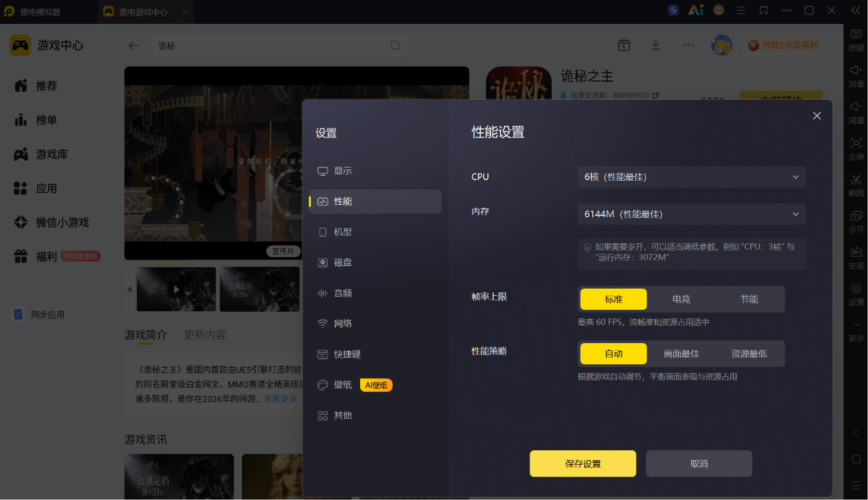Copy the player group number 882929733

pos(655,96)
